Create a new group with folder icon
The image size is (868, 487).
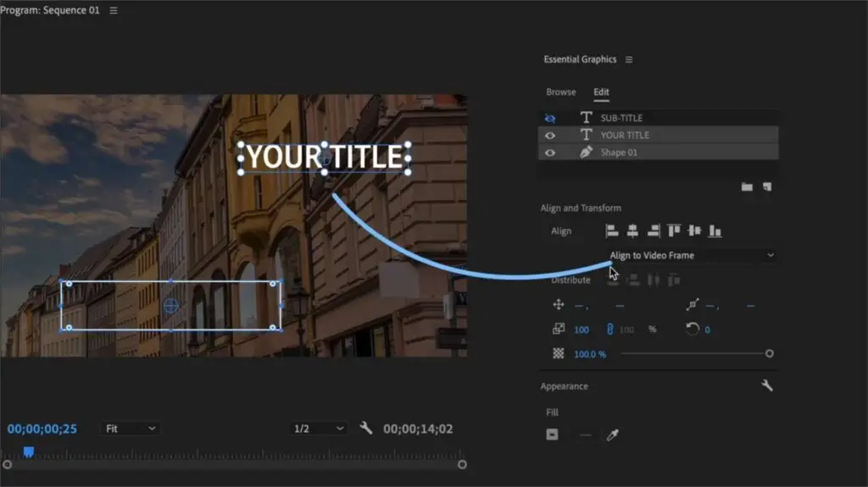pos(747,187)
